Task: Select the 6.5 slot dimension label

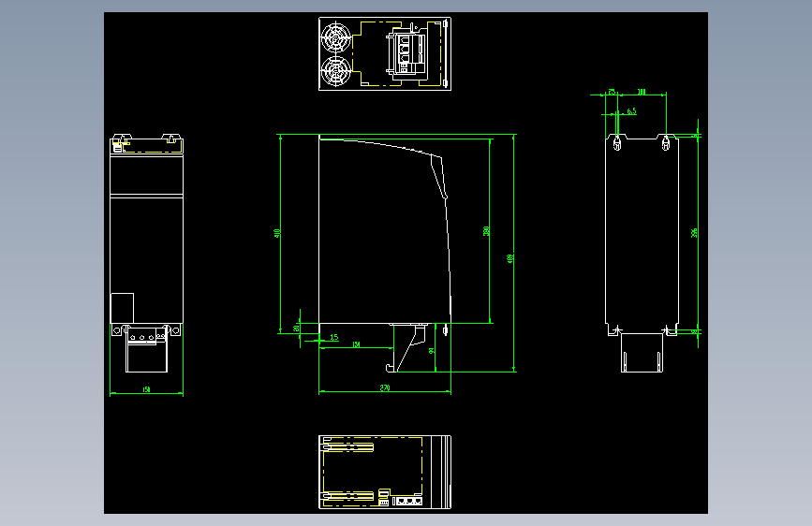Action: [631, 111]
